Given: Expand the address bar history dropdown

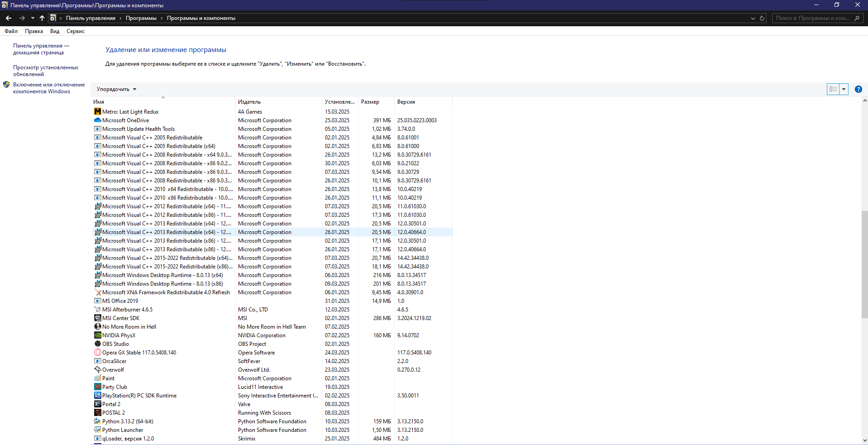Looking at the screenshot, I should 753,18.
